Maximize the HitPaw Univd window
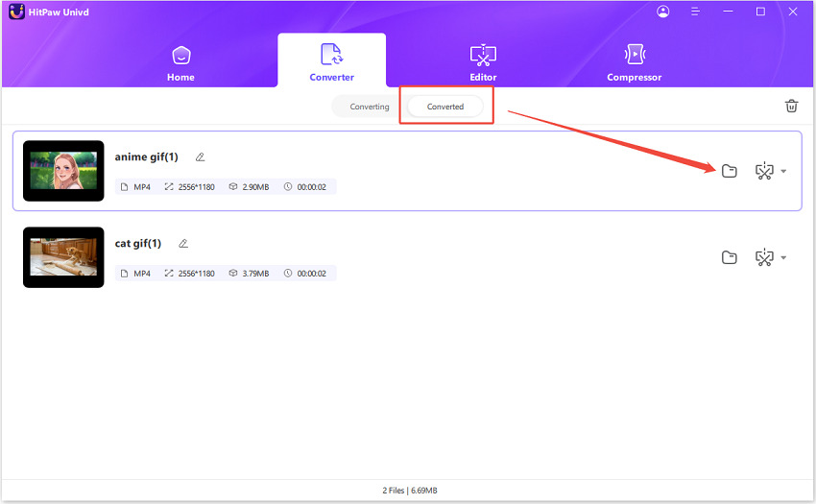The image size is (816, 504). (760, 12)
